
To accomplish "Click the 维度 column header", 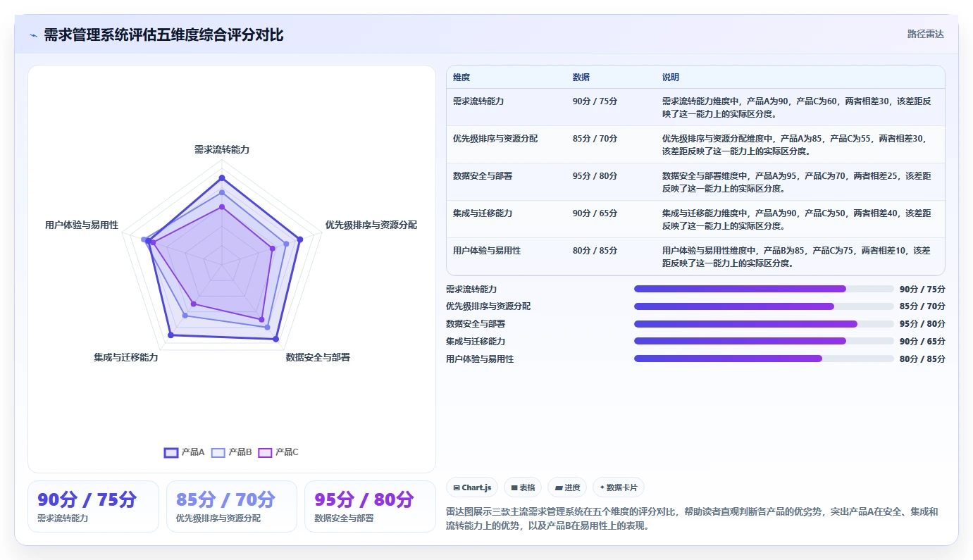I will tap(461, 77).
